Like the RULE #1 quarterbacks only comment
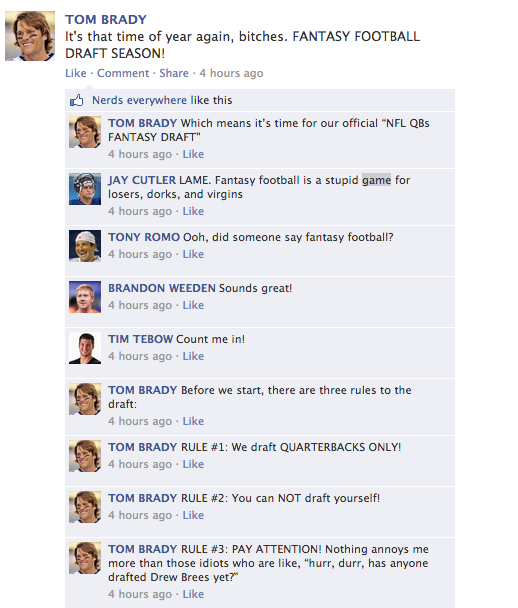Image resolution: width=518 pixels, height=608 pixels. (193, 465)
